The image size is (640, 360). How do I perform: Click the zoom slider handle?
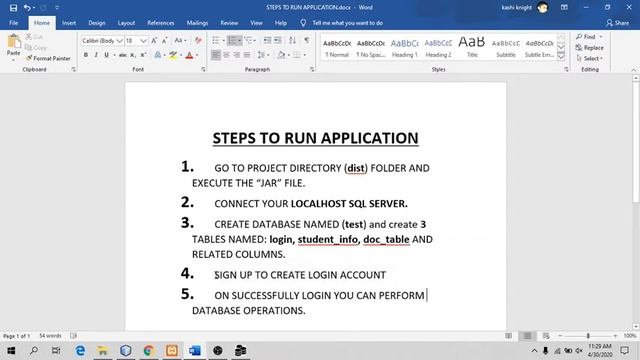pos(588,336)
